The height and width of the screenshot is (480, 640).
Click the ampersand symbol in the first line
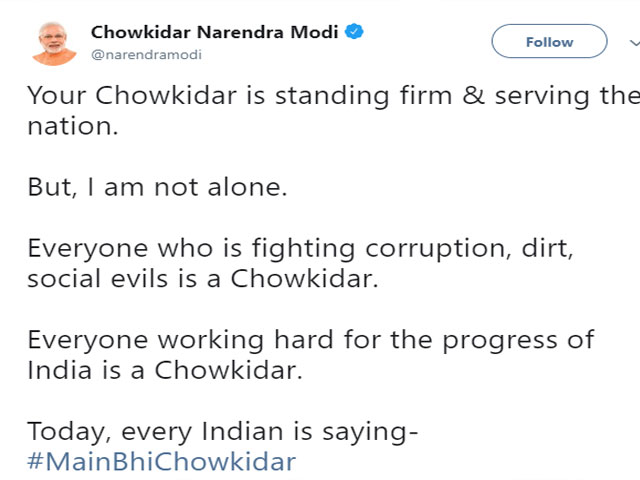pos(473,96)
